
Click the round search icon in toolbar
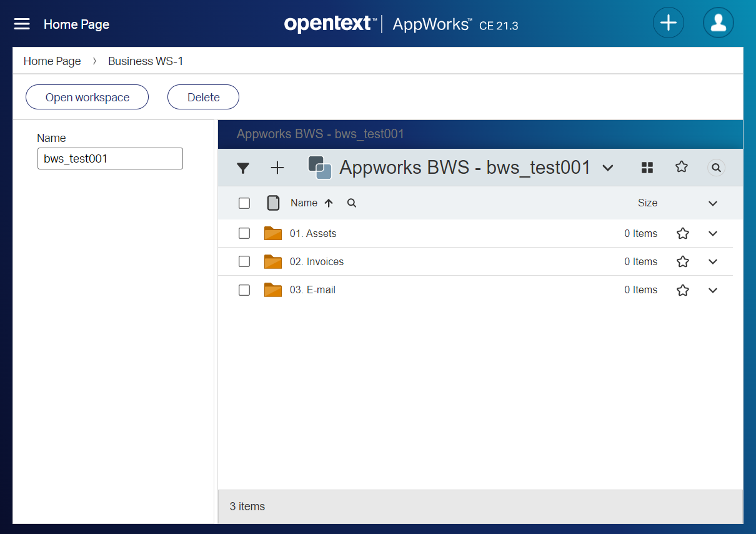[x=716, y=168]
